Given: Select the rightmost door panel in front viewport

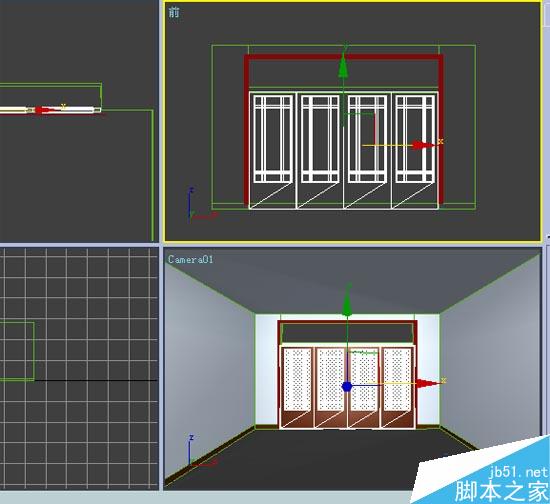Looking at the screenshot, I should (415, 150).
